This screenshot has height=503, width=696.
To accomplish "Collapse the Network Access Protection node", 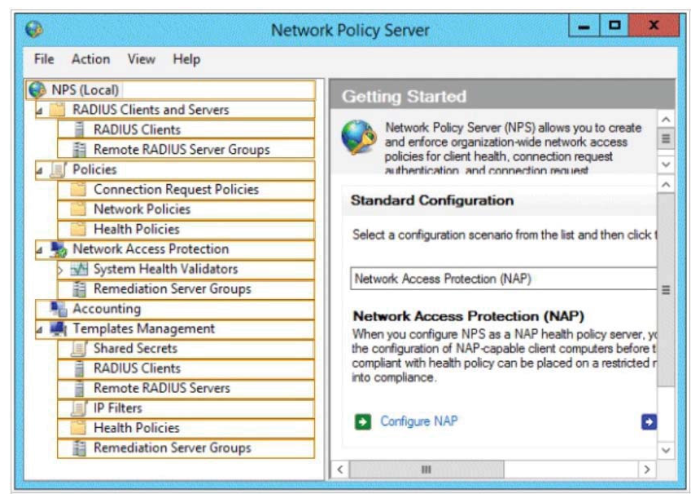I will tap(39, 250).
